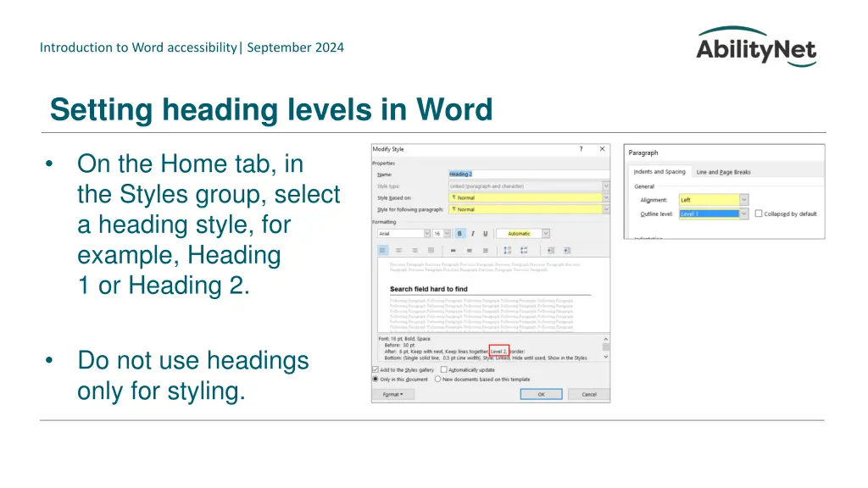
Task: Click the highlighted Level 2 description text
Action: tap(498, 352)
